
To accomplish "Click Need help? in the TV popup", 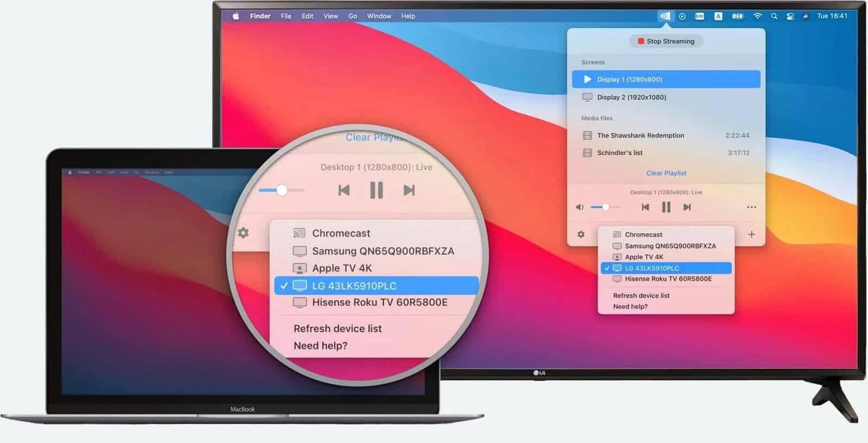I will point(630,307).
